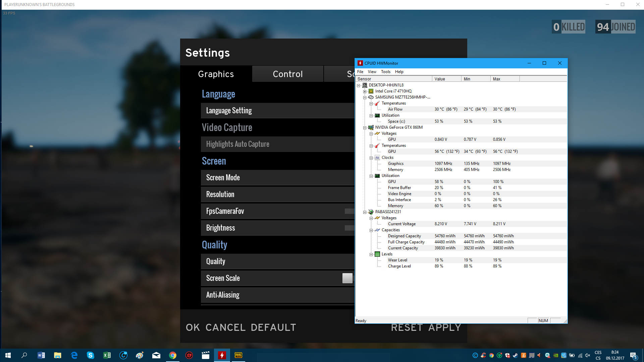Open the Windows Start menu
Screen dimensions: 644x362
click(x=8, y=355)
